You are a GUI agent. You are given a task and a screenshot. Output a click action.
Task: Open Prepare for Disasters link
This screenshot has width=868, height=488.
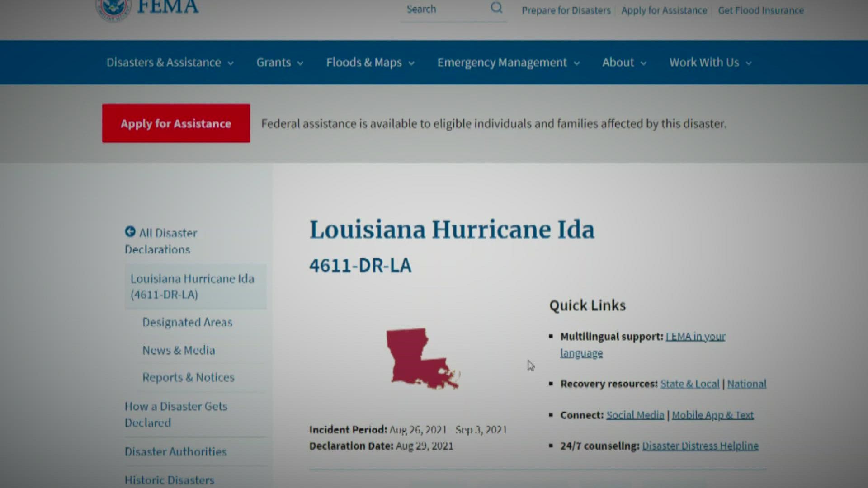point(566,10)
